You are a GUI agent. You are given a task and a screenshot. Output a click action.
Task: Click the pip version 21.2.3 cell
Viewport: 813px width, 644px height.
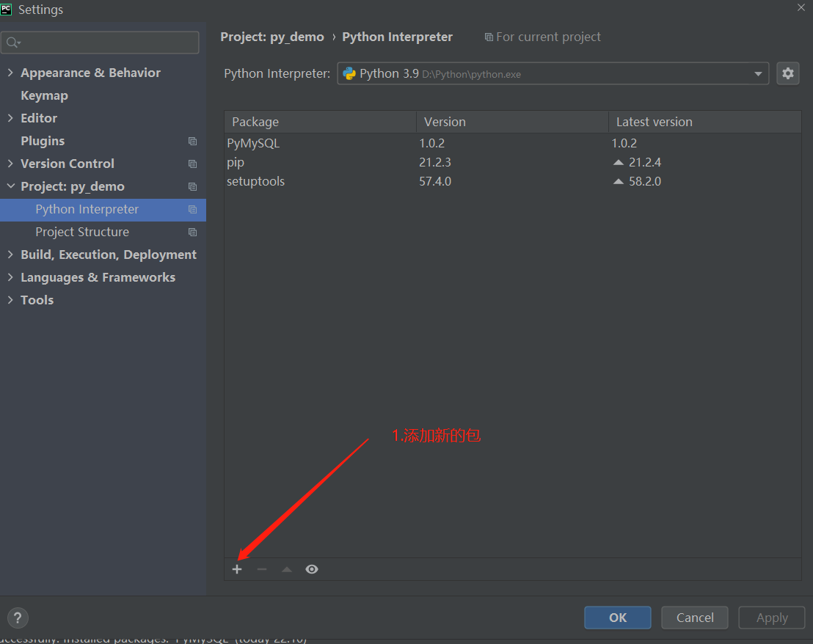coord(435,162)
